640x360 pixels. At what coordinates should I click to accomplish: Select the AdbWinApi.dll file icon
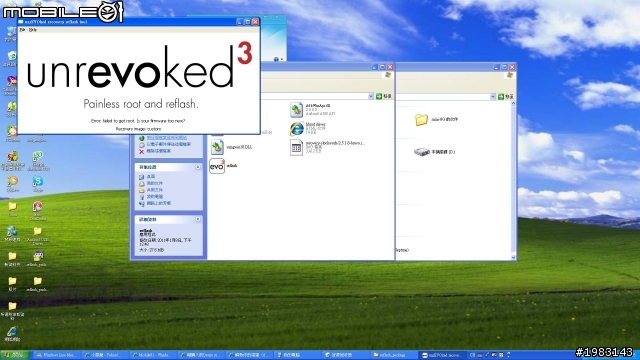[296, 110]
